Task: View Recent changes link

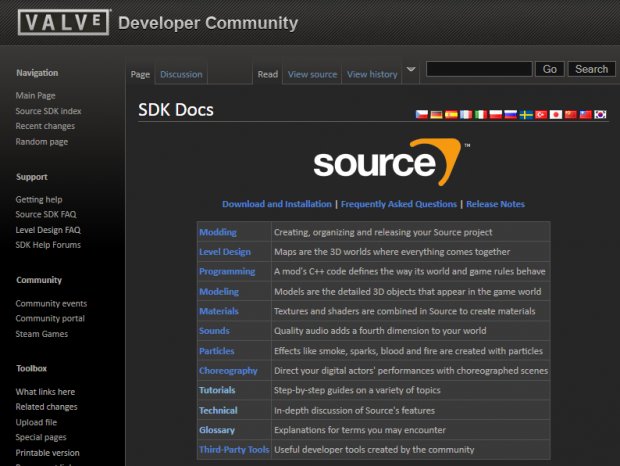Action: pyautogui.click(x=45, y=126)
